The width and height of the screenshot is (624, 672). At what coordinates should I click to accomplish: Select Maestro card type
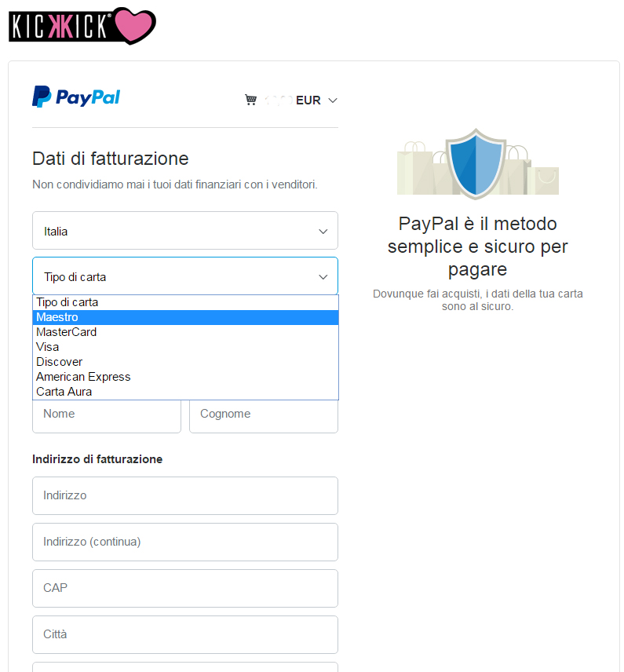tap(185, 317)
